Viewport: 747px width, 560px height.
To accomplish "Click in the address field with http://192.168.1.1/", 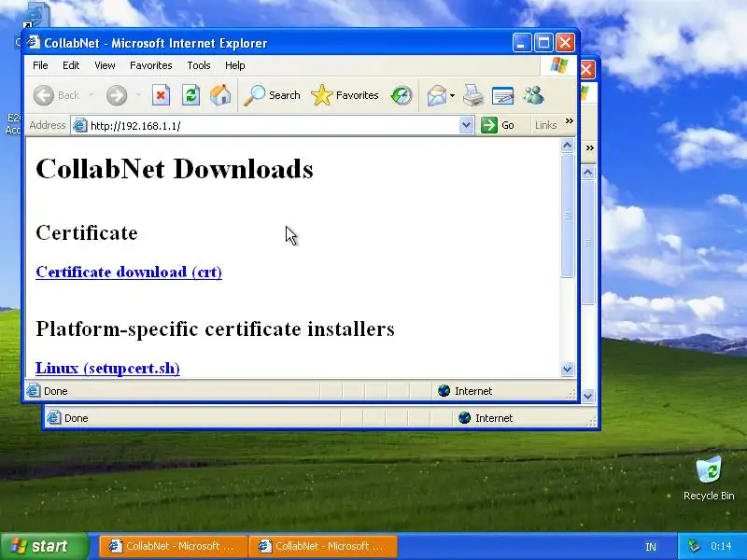I will click(272, 126).
